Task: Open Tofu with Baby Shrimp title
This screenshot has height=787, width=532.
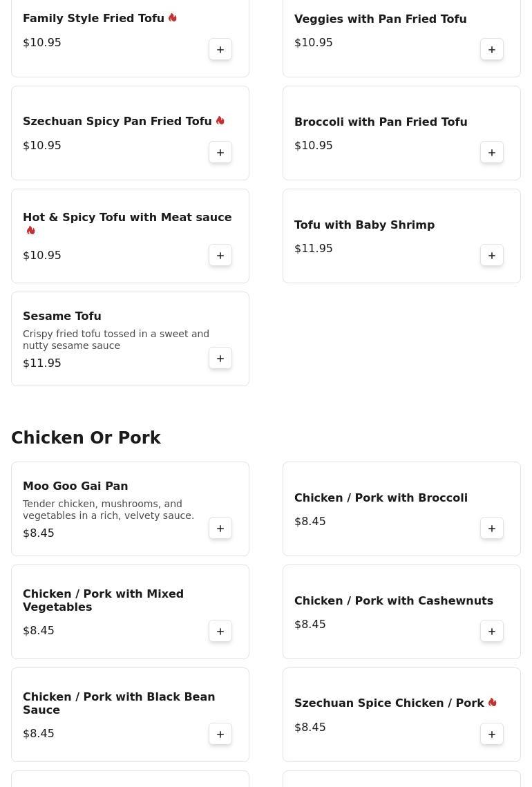Action: click(364, 225)
